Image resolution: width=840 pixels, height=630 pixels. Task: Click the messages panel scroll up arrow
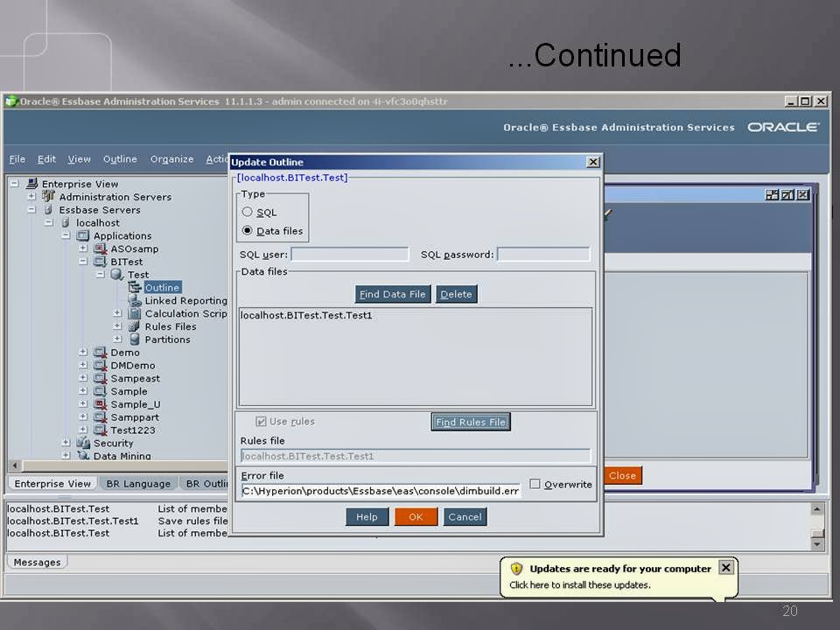(817, 509)
